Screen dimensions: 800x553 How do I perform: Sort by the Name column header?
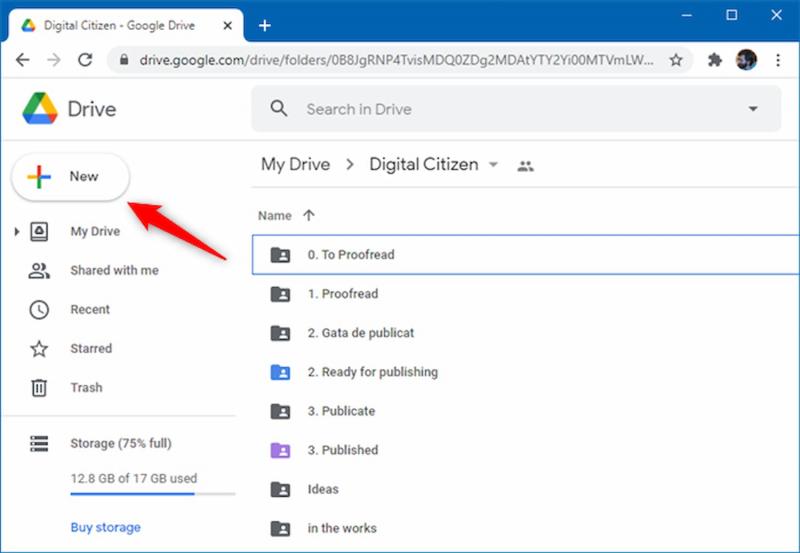click(x=274, y=216)
